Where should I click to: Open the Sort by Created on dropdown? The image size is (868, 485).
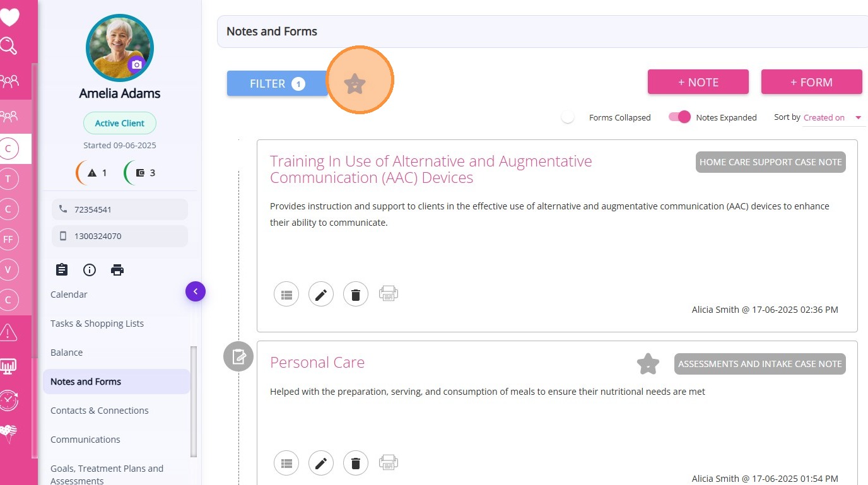[833, 117]
